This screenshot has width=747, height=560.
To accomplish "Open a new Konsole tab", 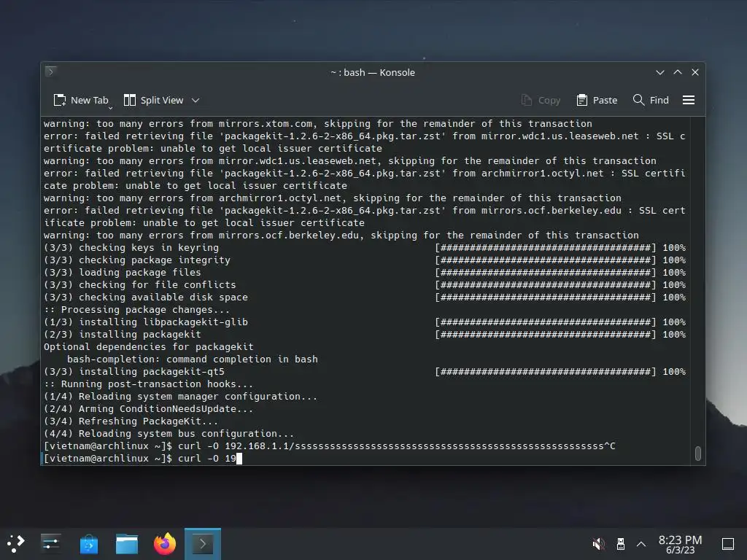I will click(x=80, y=100).
